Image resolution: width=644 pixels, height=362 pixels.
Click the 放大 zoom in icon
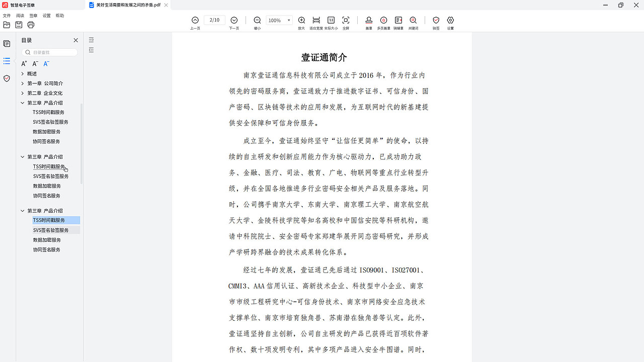click(301, 20)
